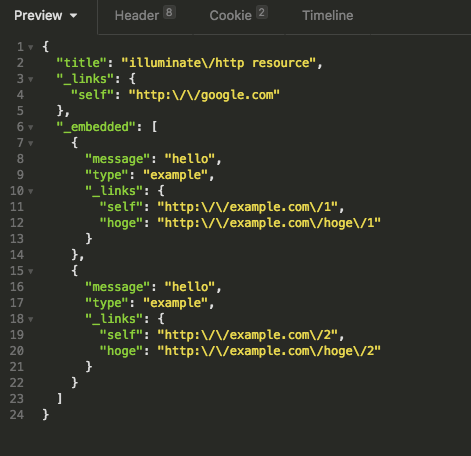Collapse first embedded object at line 7

coord(31,143)
